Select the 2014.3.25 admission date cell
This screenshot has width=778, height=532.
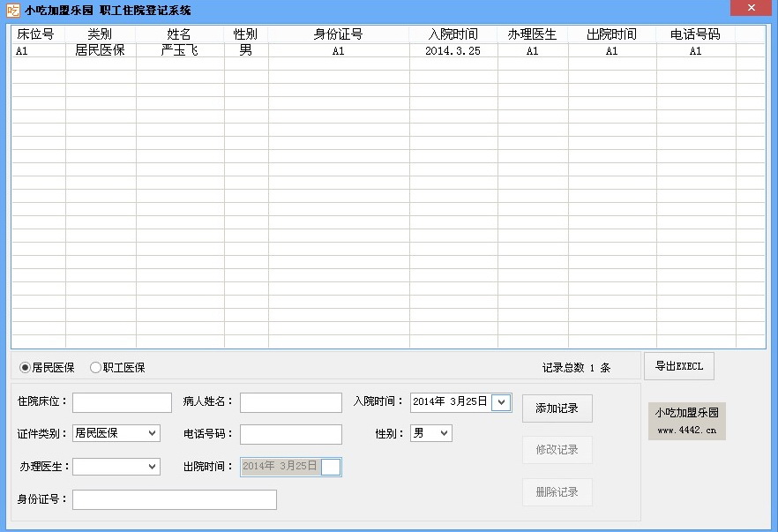pos(453,50)
